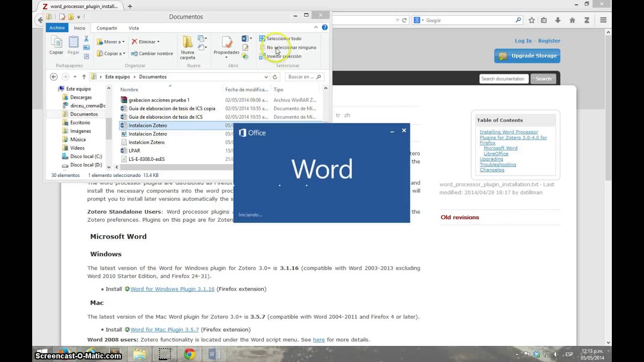Click the Chrome icon in the taskbar
Screen dimensions: 644x362
point(189,354)
